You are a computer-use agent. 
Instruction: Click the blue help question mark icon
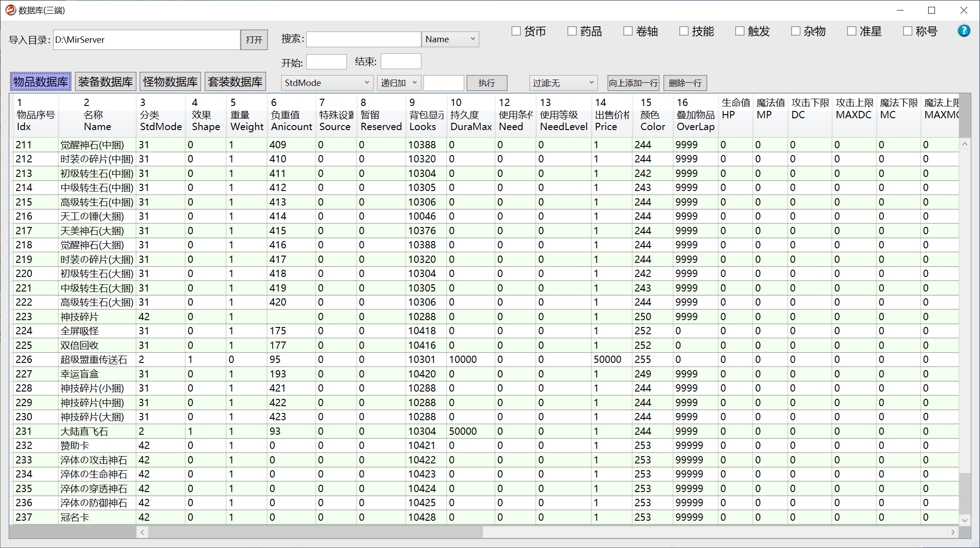[964, 31]
